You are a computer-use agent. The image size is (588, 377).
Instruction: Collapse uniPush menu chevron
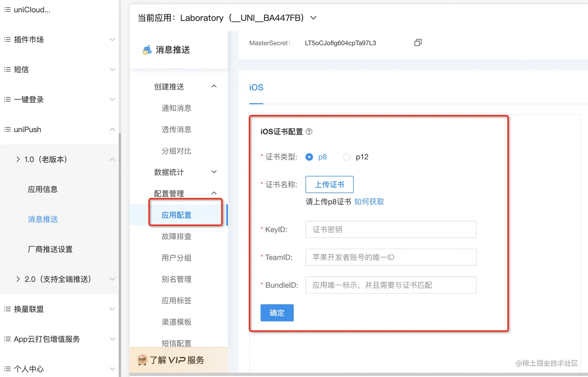click(x=112, y=129)
